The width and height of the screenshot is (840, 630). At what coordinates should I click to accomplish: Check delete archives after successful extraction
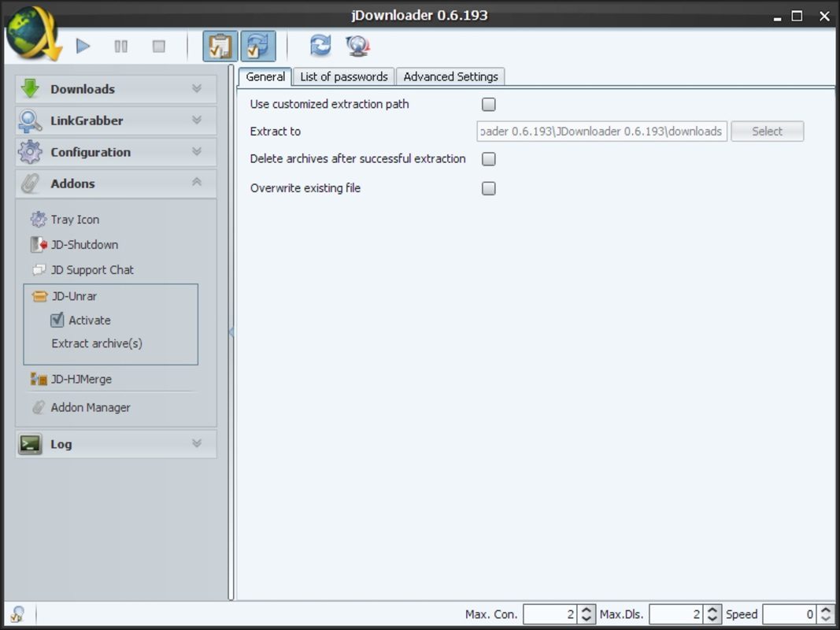tap(488, 158)
